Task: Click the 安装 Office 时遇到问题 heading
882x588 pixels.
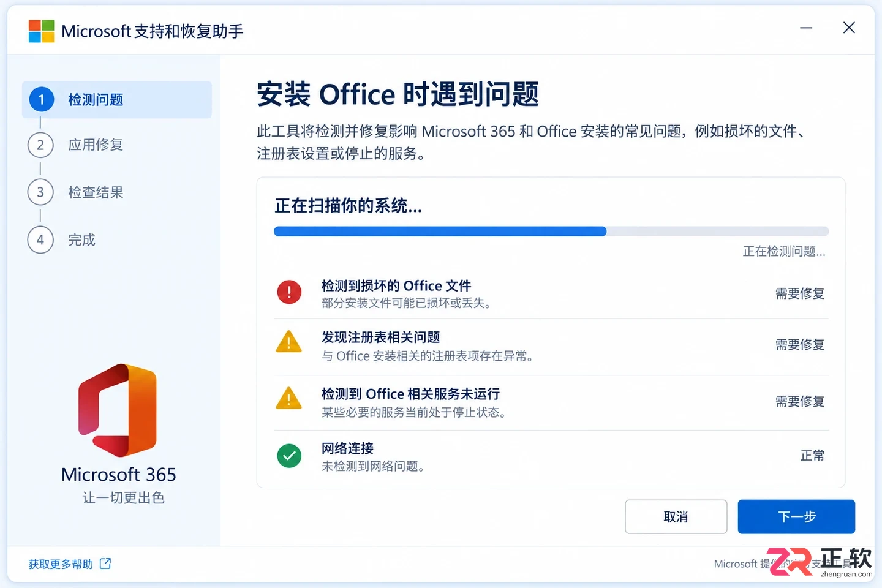Action: pos(398,94)
